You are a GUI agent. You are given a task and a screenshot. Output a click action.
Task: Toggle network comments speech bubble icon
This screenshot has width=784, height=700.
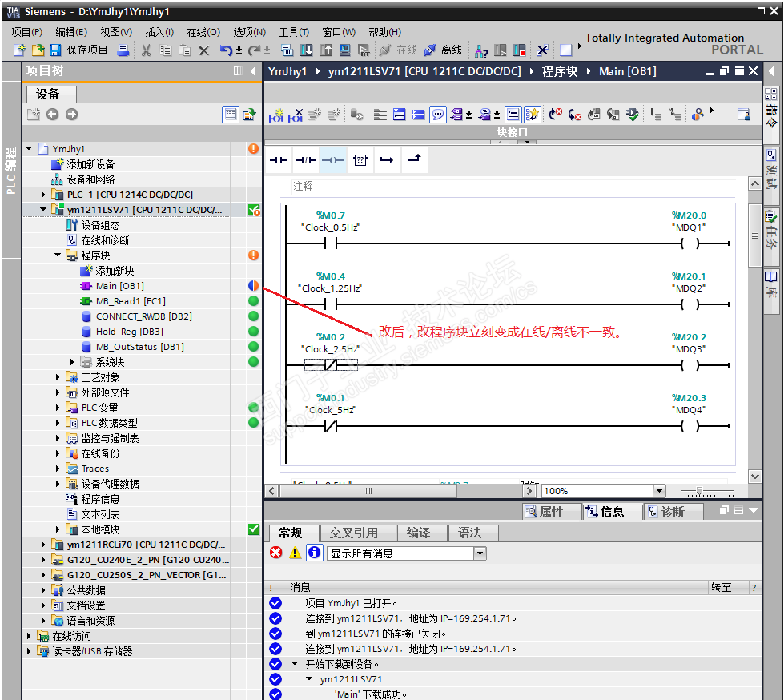[438, 115]
